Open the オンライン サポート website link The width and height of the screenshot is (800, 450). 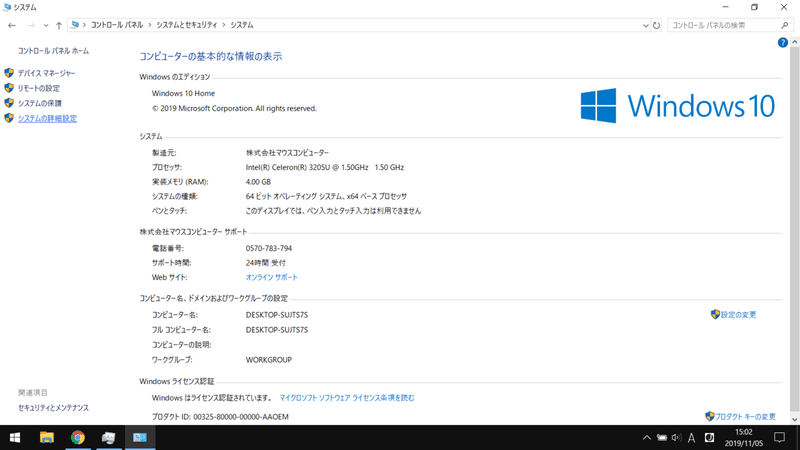coord(271,278)
